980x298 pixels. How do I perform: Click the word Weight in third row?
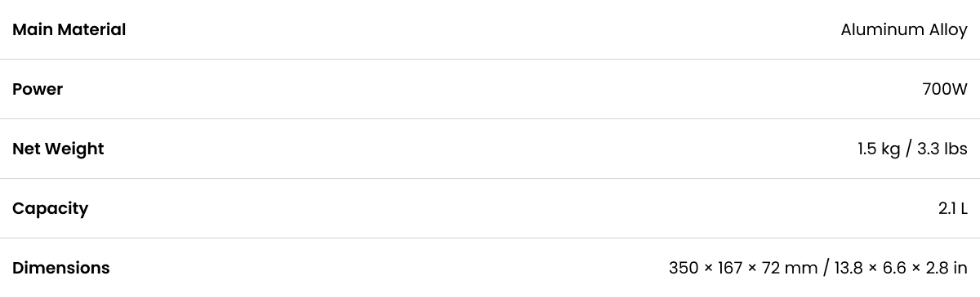tap(75, 149)
